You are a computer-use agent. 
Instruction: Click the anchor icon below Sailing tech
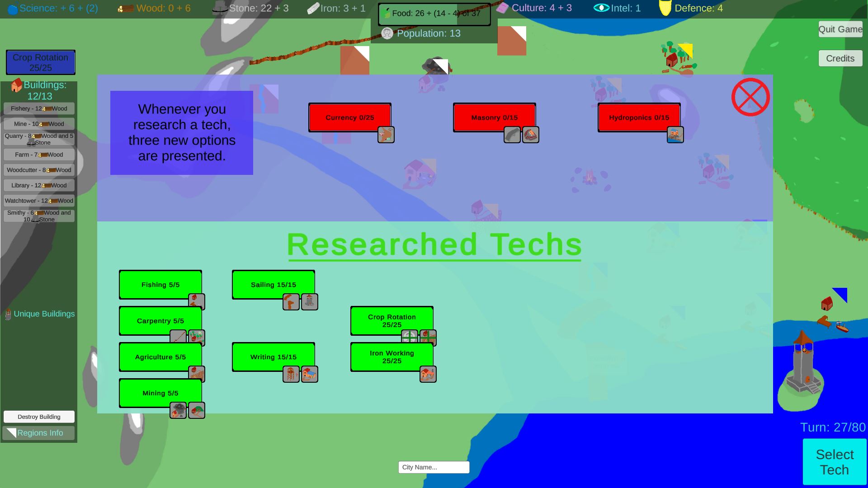click(x=291, y=302)
